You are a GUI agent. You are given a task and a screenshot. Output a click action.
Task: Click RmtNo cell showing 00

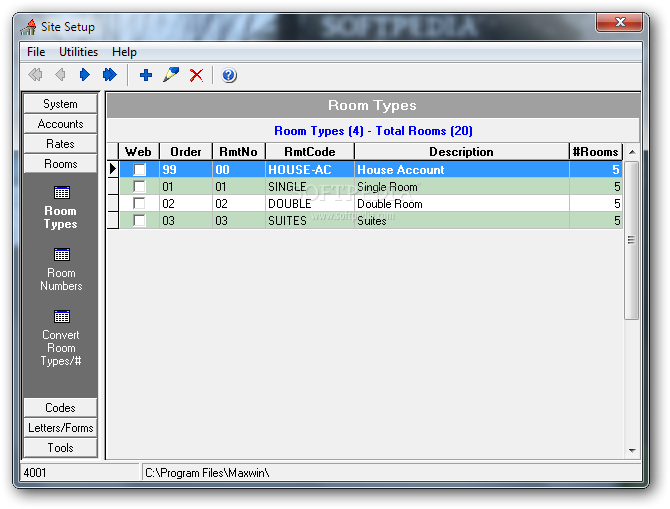(238, 170)
